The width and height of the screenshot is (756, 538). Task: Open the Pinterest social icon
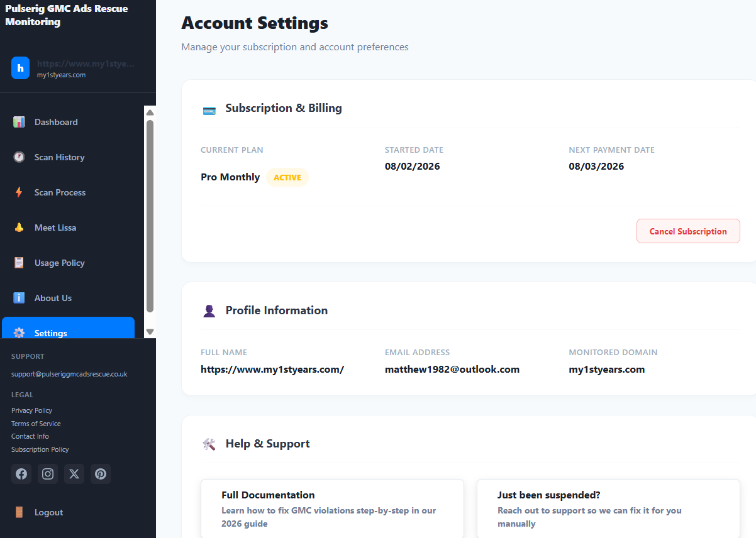[x=101, y=474]
